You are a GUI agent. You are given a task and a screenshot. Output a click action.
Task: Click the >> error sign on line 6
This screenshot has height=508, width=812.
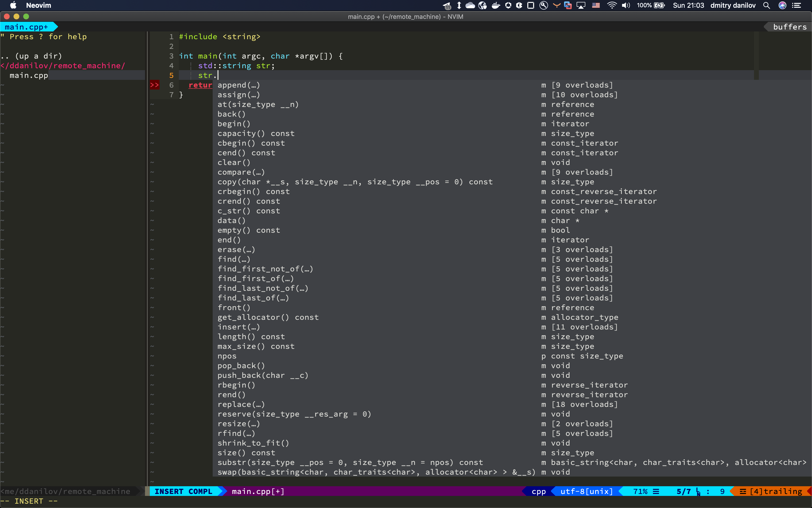pyautogui.click(x=154, y=85)
